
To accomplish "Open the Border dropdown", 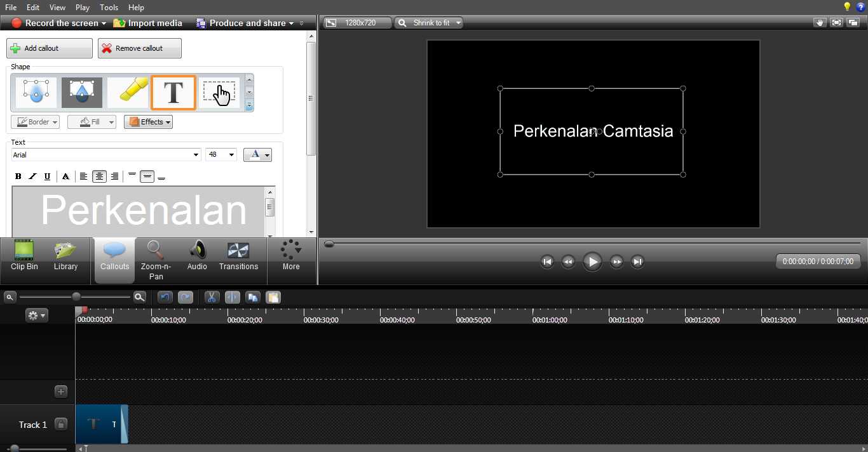I will click(35, 122).
